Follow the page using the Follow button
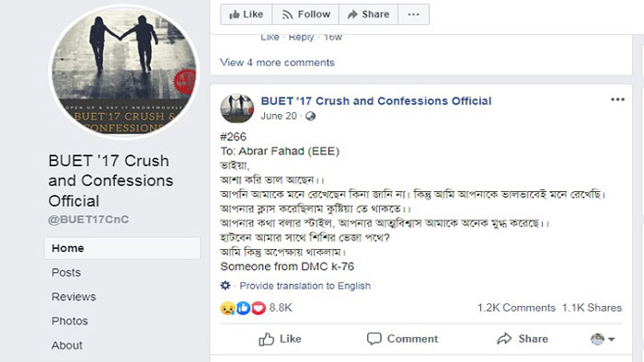 (x=305, y=15)
